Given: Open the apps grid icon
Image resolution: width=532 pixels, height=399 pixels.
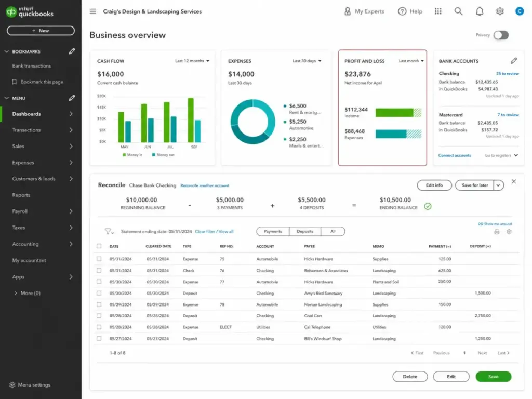Looking at the screenshot, I should pos(438,11).
